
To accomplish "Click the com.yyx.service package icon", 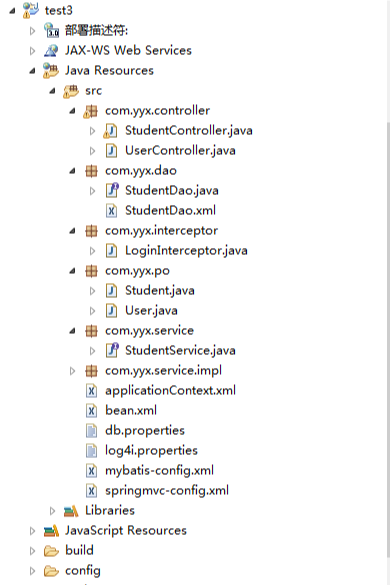I will (x=91, y=331).
